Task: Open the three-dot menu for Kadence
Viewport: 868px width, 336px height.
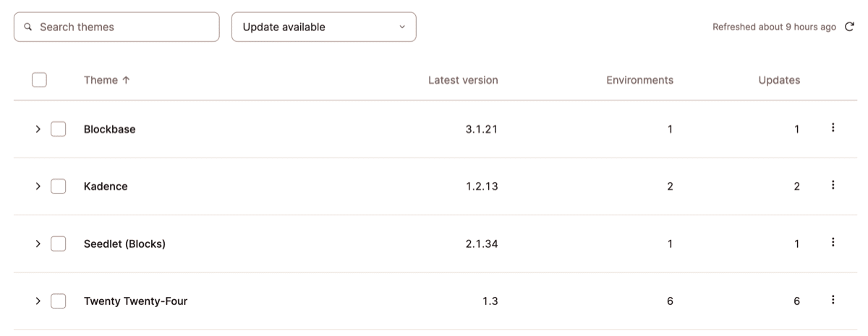Action: coord(833,186)
